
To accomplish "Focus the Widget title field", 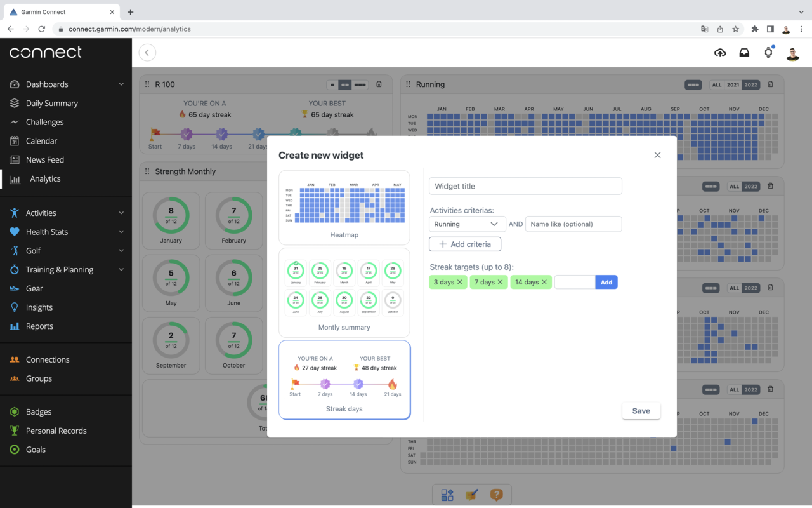I will [x=525, y=186].
